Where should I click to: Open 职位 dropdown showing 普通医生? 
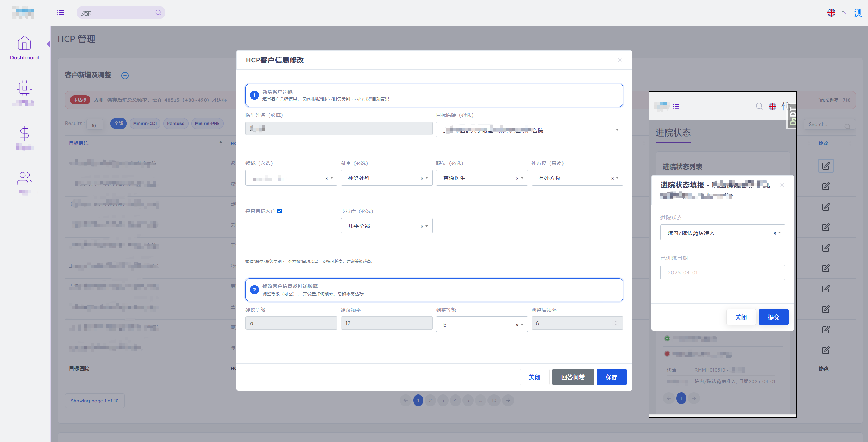point(482,178)
